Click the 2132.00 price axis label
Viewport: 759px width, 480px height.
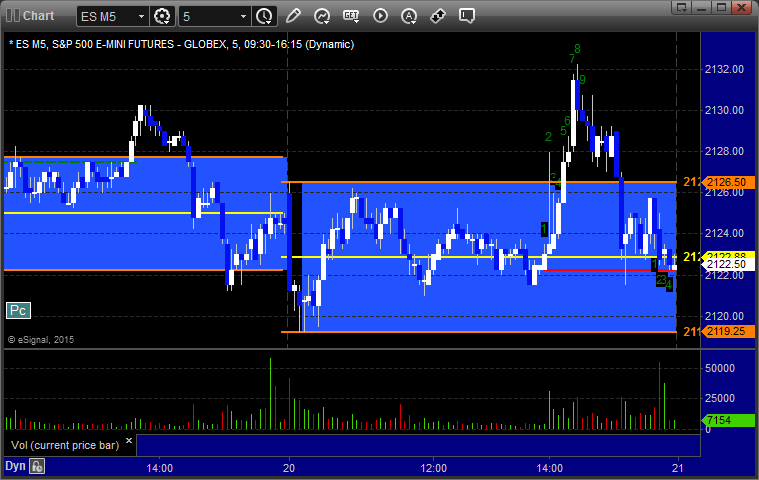724,69
